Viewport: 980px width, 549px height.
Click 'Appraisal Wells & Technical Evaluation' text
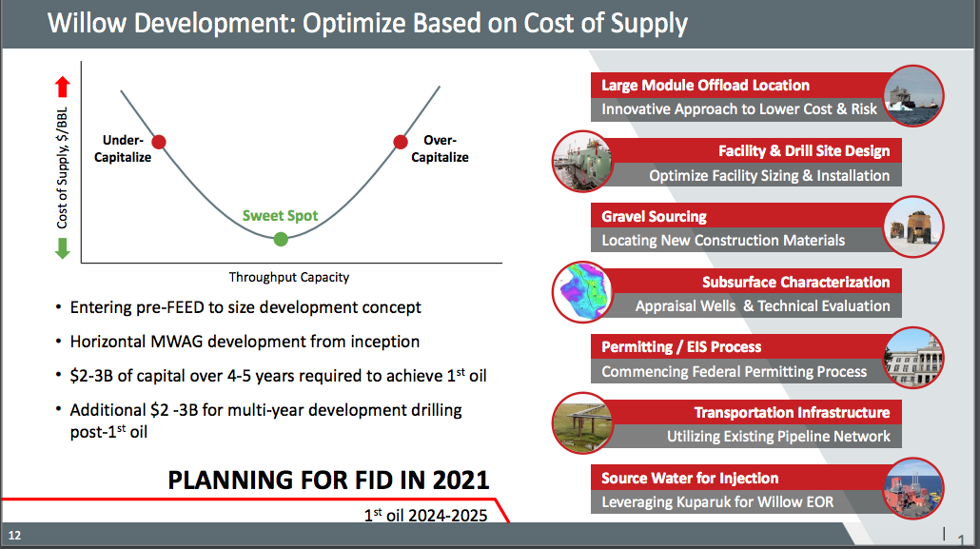point(762,306)
